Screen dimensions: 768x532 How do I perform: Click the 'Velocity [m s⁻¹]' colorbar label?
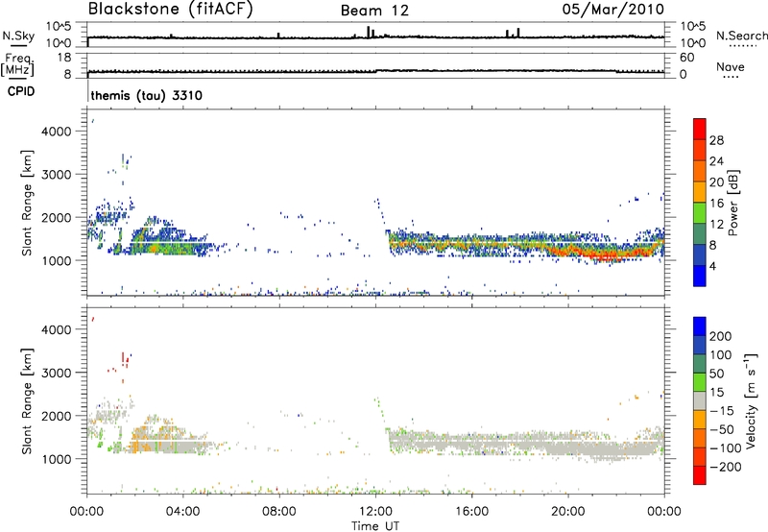751,400
